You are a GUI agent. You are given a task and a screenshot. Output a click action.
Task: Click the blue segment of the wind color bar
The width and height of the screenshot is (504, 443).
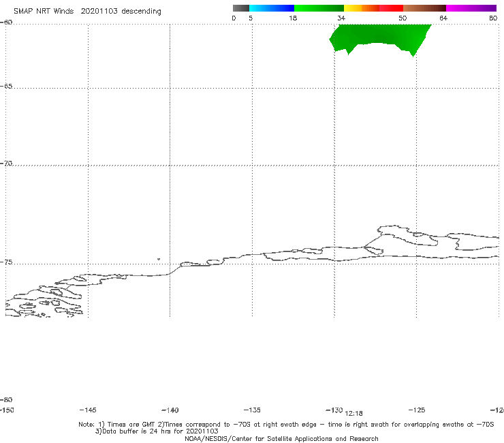pyautogui.click(x=272, y=8)
